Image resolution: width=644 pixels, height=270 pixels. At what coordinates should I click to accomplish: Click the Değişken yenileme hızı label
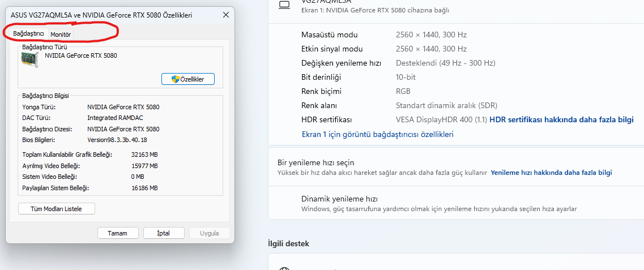coord(342,63)
